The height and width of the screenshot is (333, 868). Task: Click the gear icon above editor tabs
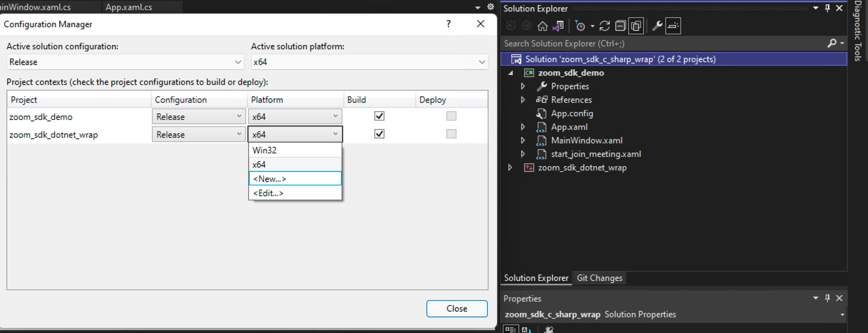pyautogui.click(x=490, y=6)
